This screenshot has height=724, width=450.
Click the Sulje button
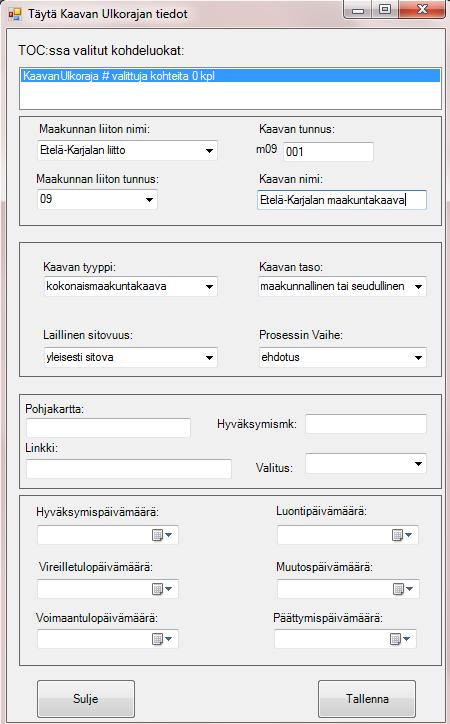[86, 699]
